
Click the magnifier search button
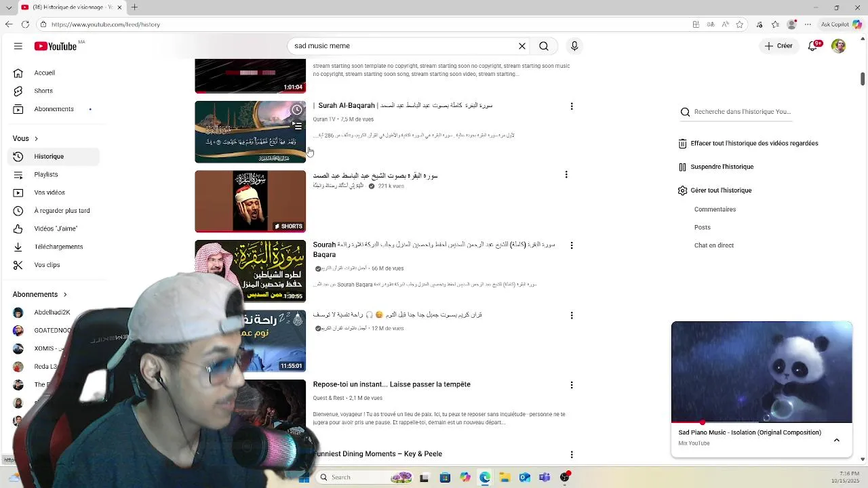click(544, 46)
